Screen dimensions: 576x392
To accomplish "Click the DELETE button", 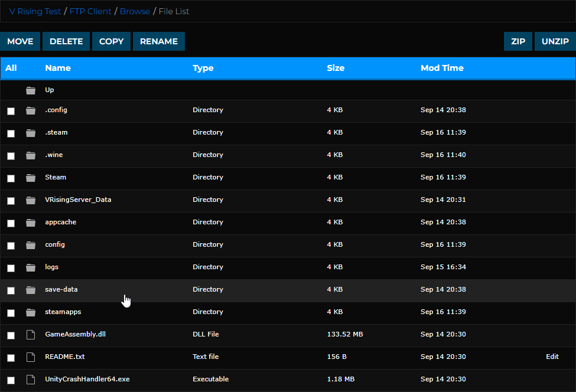I will 66,41.
